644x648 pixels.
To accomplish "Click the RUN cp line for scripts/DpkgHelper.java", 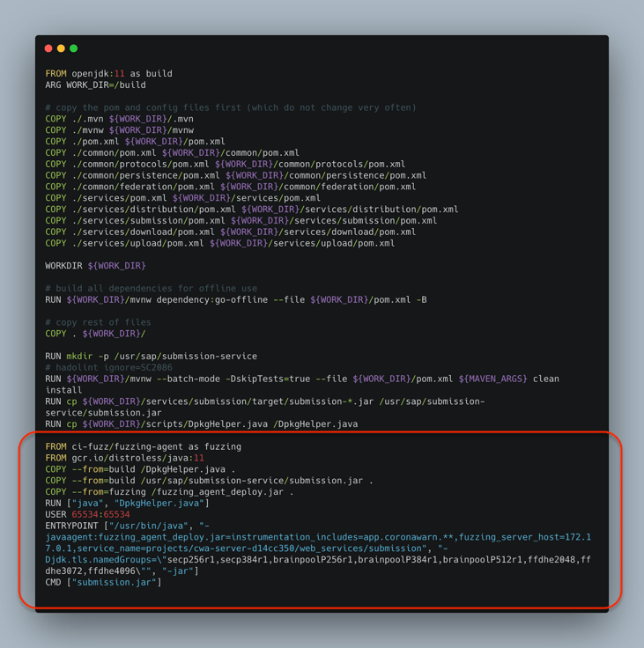I will [x=202, y=424].
